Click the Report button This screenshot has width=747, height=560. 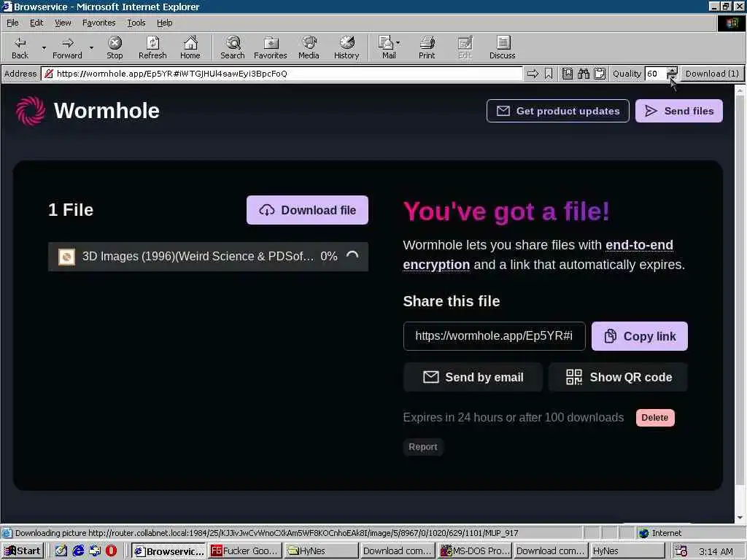click(x=423, y=447)
